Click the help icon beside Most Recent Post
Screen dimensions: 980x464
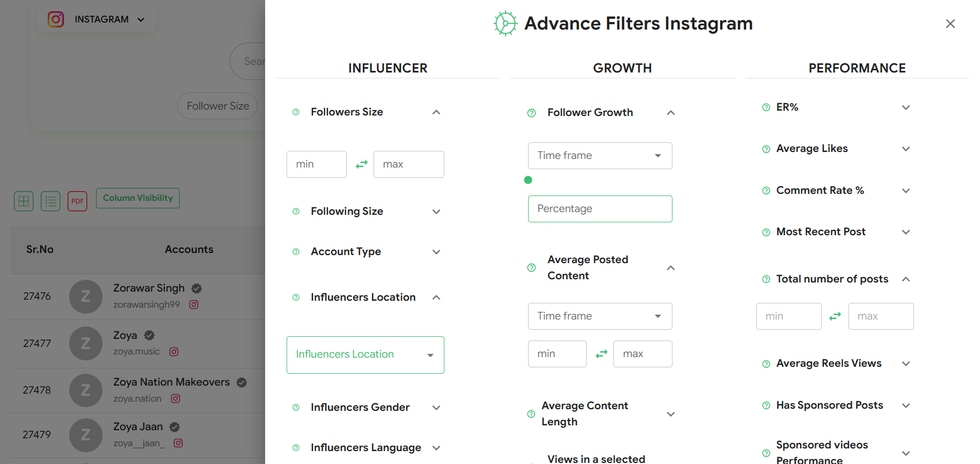pos(766,233)
